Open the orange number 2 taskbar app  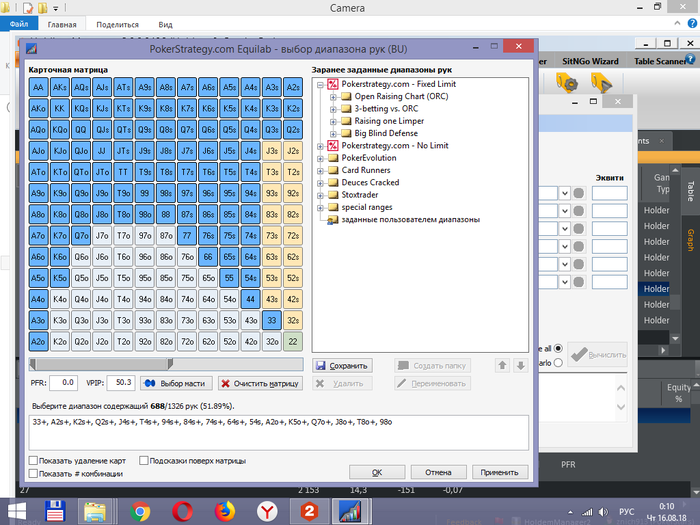pos(309,512)
